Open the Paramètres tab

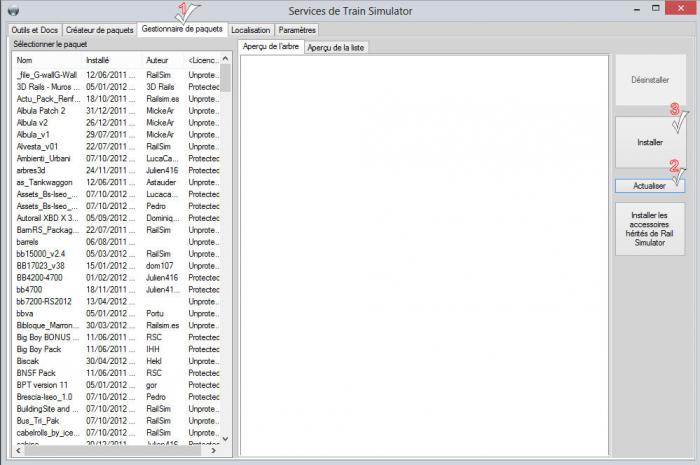[x=297, y=30]
